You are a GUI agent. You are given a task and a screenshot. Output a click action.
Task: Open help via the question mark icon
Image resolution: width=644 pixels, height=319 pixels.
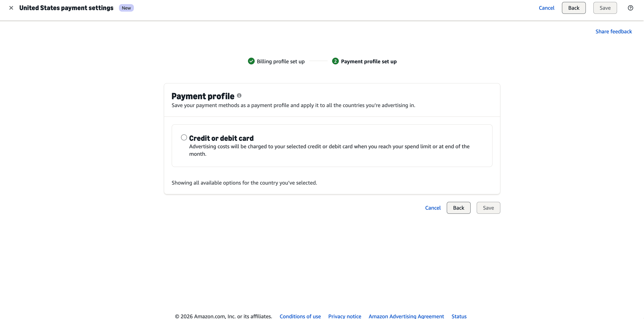click(x=630, y=8)
